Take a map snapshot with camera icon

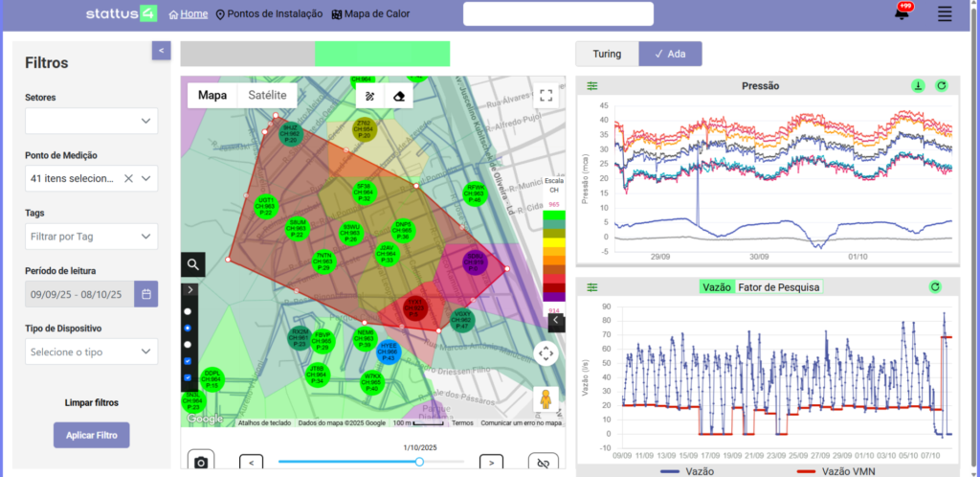[x=201, y=463]
